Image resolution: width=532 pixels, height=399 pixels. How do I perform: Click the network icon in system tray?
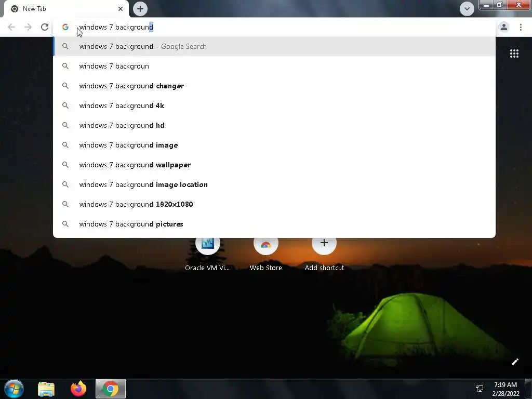480,389
